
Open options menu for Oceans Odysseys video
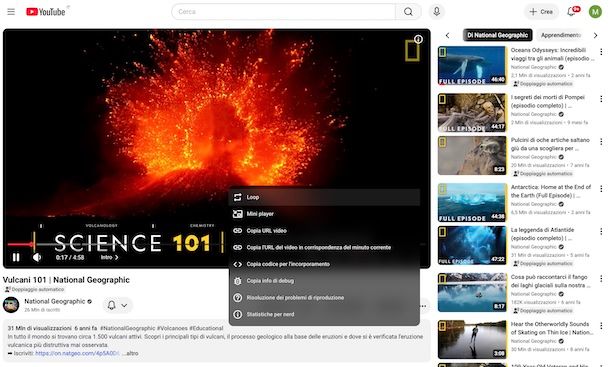601,52
